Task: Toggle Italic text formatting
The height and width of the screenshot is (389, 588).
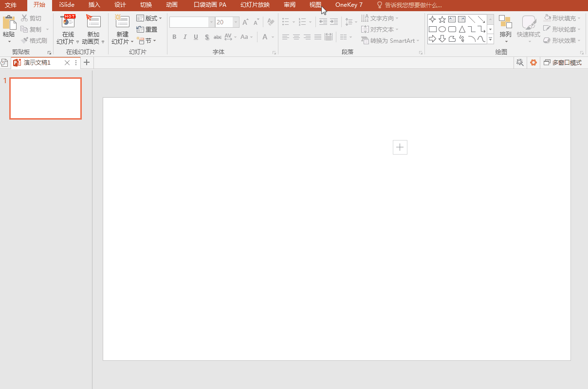Action: coord(185,37)
